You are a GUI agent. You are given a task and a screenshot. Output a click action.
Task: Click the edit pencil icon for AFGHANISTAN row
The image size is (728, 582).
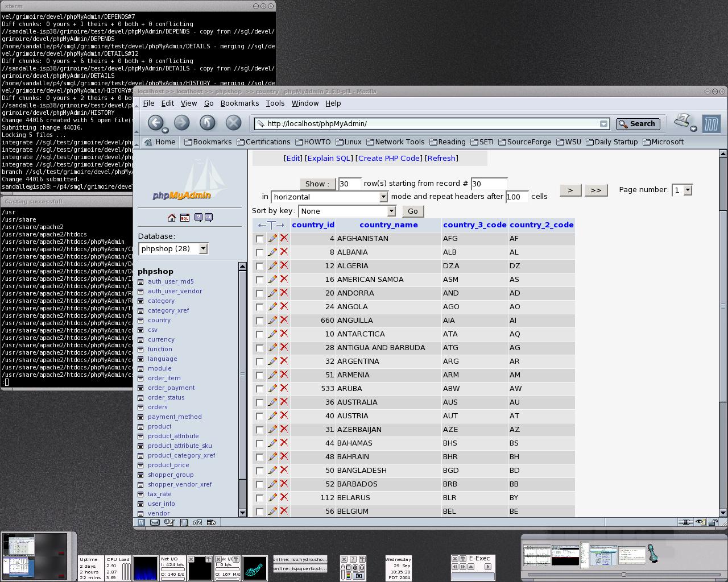pos(272,239)
